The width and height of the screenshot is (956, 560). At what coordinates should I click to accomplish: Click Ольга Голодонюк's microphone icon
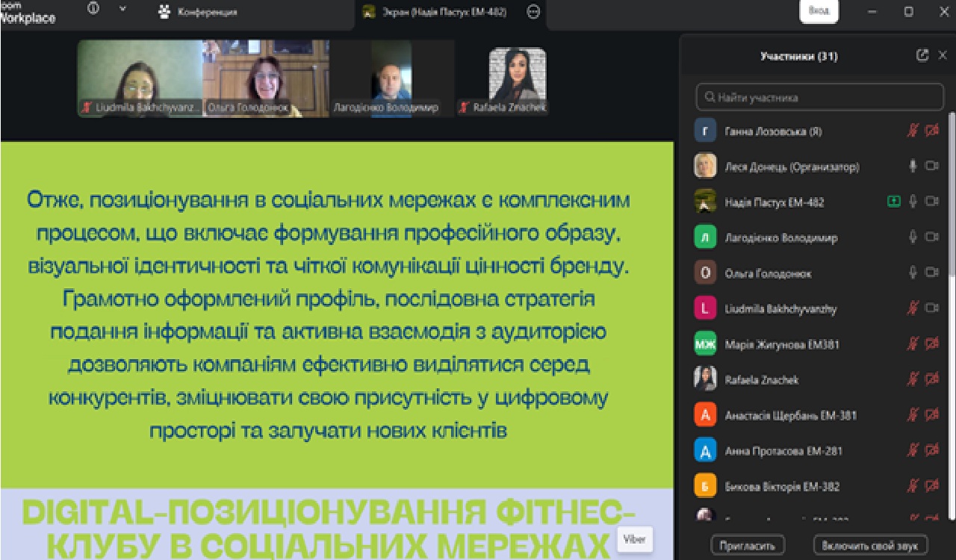[913, 273]
